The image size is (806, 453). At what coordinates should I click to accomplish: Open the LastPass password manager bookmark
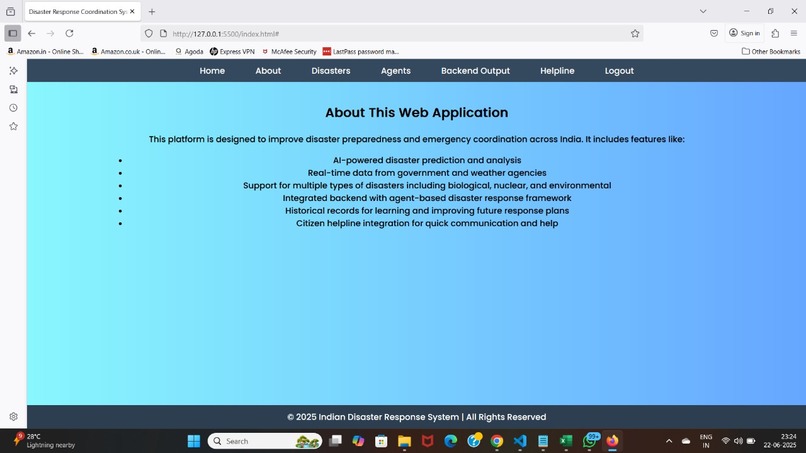click(360, 51)
